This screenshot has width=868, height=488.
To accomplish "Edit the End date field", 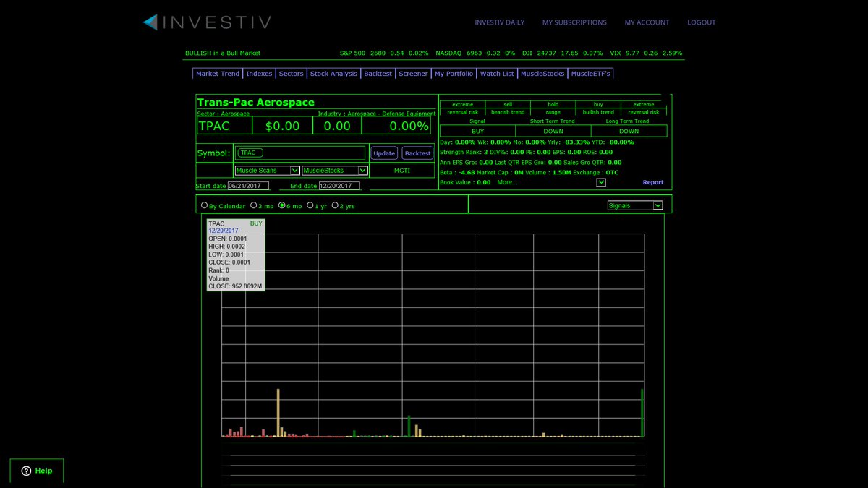I will click(x=339, y=186).
